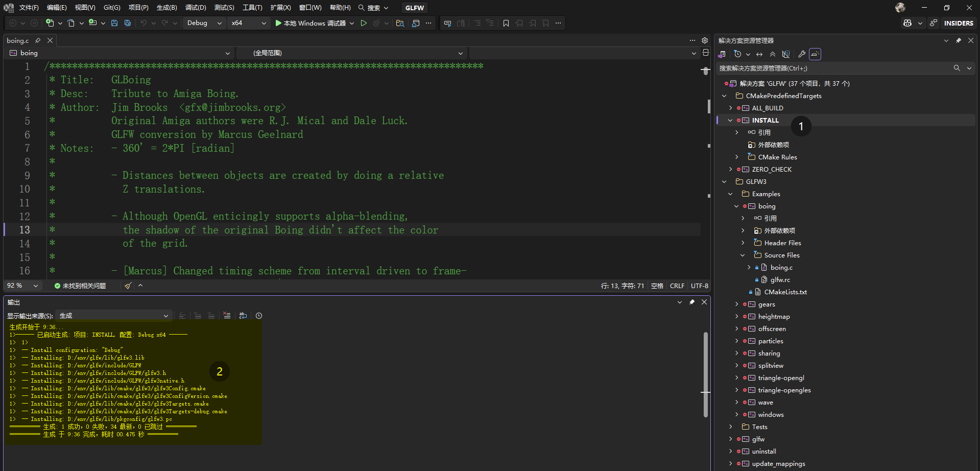Close the boing.c editor tab
This screenshot has width=980, height=471.
pyautogui.click(x=50, y=40)
